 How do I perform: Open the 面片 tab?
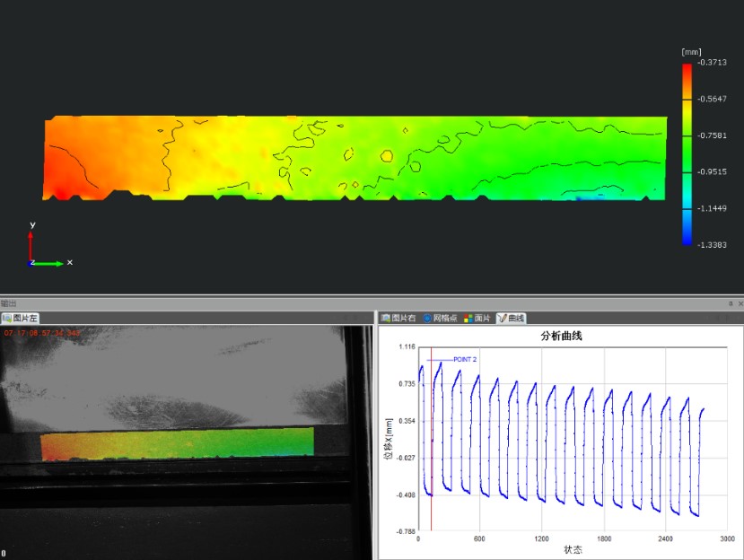(x=477, y=318)
